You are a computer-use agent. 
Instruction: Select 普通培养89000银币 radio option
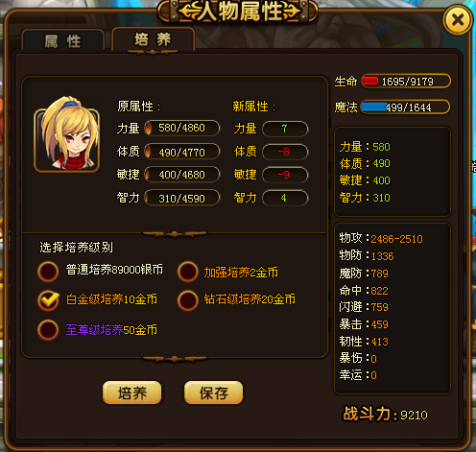[48, 272]
